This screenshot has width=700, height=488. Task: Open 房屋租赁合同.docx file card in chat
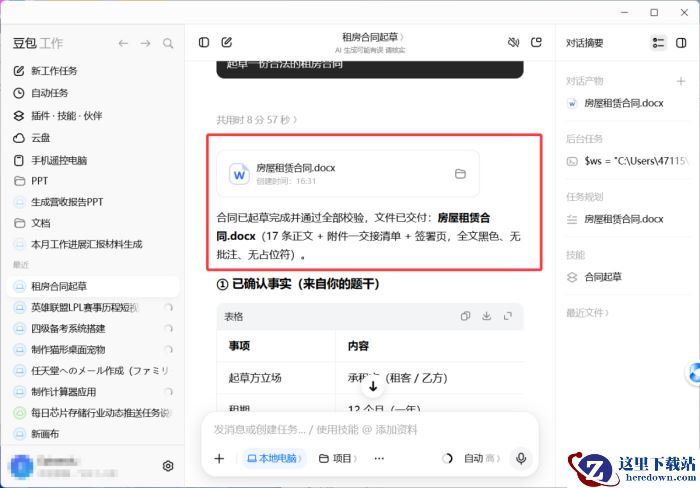pos(348,174)
